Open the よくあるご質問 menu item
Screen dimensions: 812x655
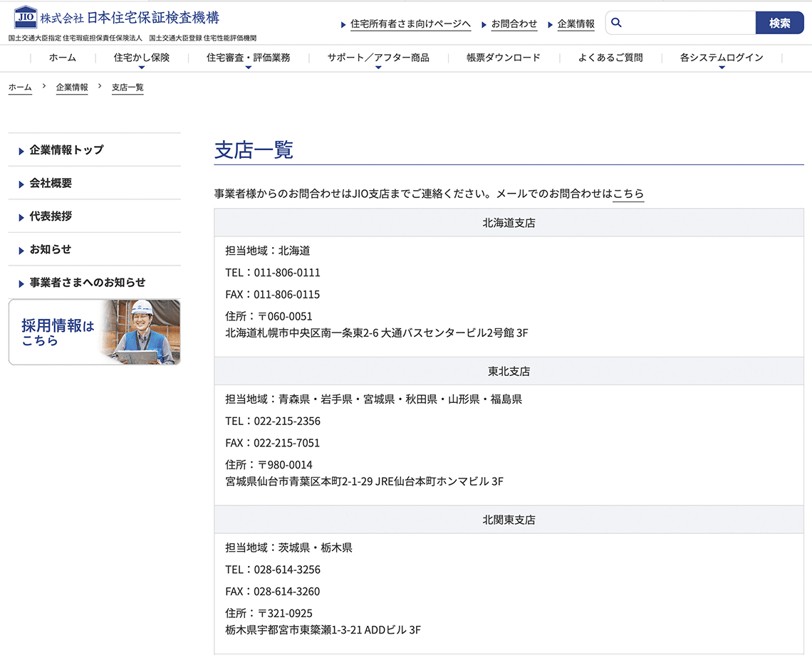(610, 58)
